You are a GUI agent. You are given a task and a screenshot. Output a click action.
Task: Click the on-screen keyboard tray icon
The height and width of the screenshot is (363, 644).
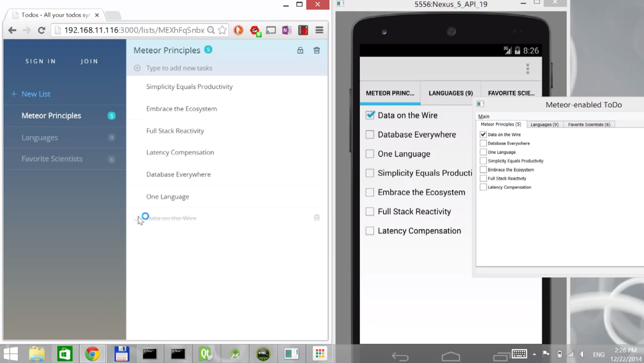(x=520, y=354)
